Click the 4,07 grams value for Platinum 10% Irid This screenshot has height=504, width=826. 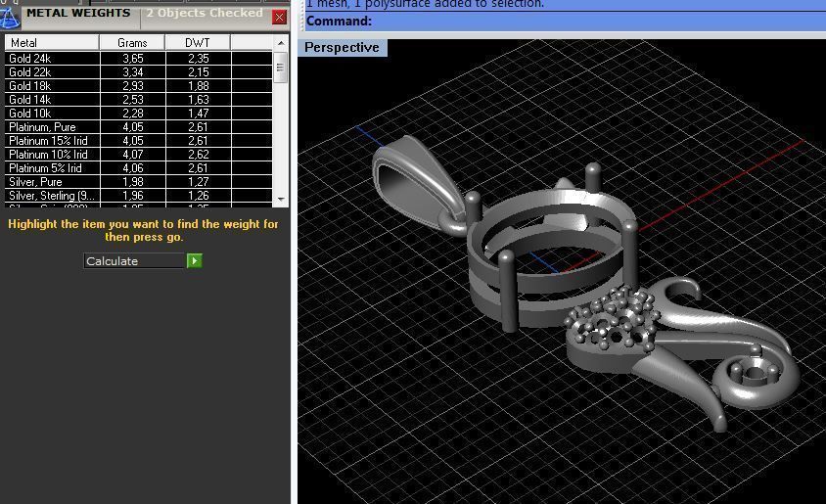(133, 155)
